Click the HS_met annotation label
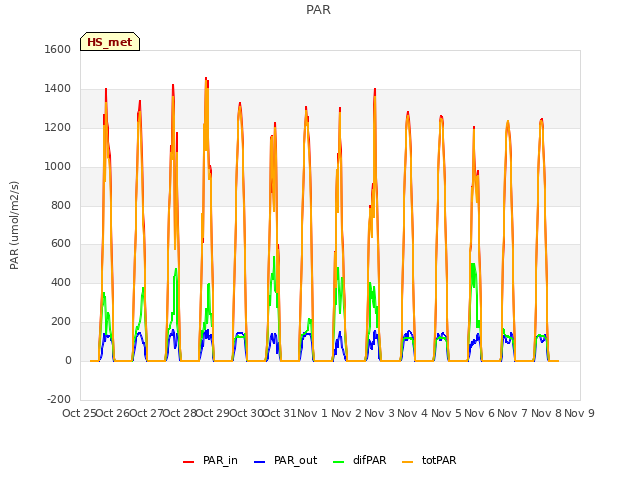This screenshot has height=480, width=640. tap(110, 42)
